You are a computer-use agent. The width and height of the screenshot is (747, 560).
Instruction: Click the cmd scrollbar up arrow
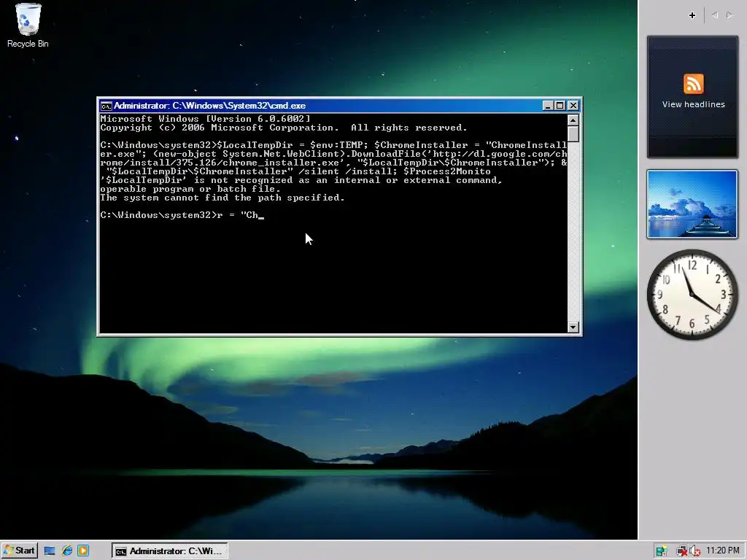click(573, 120)
